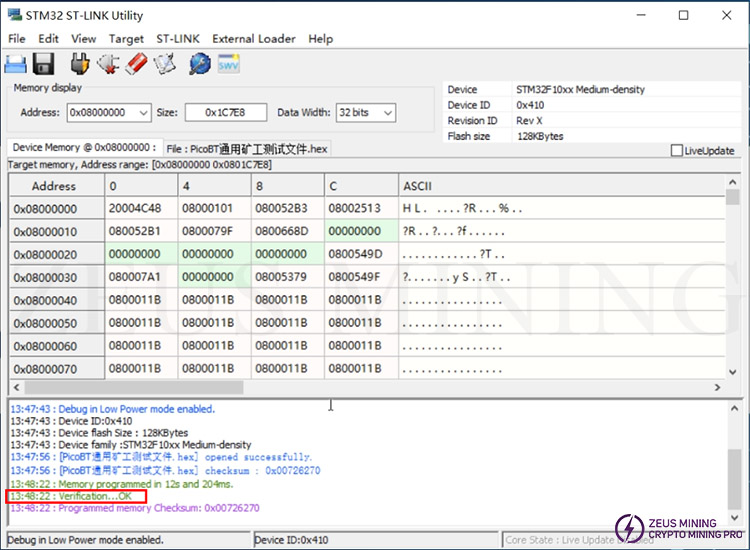750x550 pixels.
Task: Open the ST-LINK menu
Action: tap(178, 38)
